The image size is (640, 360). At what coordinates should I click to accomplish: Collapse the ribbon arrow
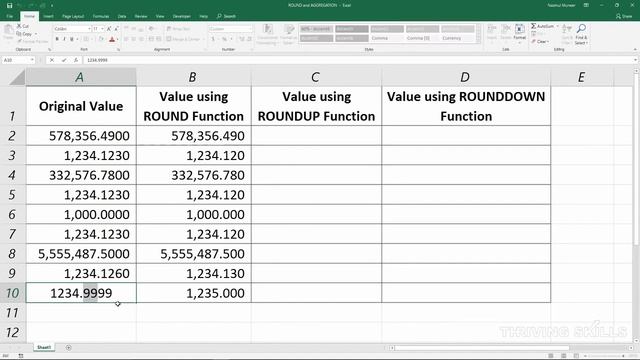635,49
